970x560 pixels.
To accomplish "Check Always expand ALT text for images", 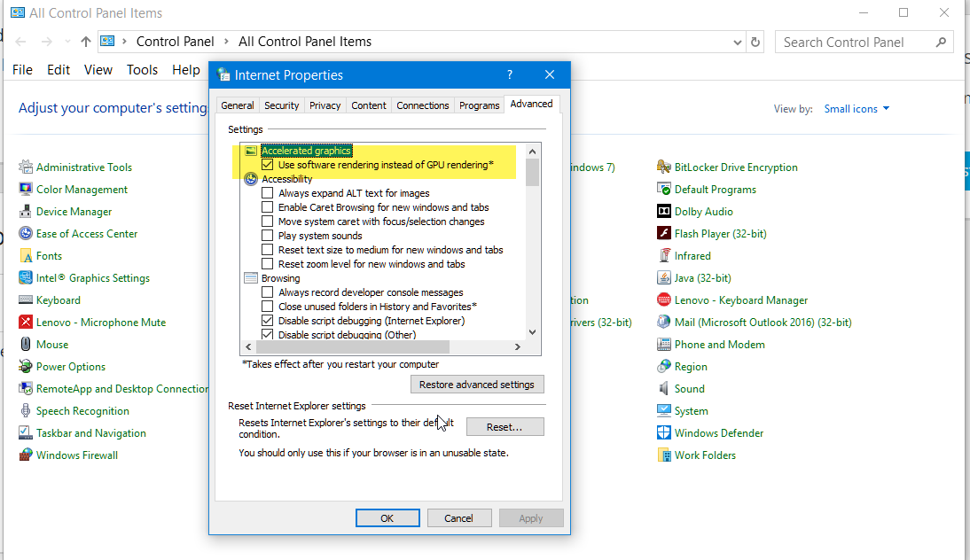I will (x=267, y=193).
